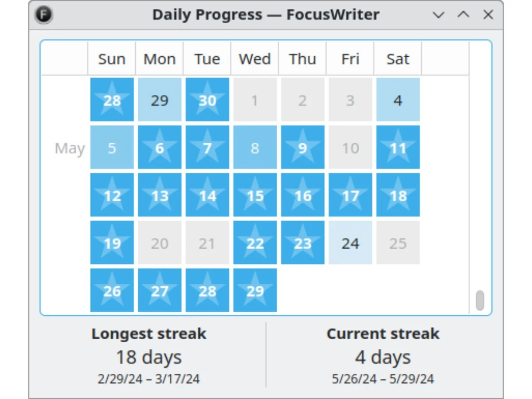Click the vertical scrollbar handle

point(480,301)
